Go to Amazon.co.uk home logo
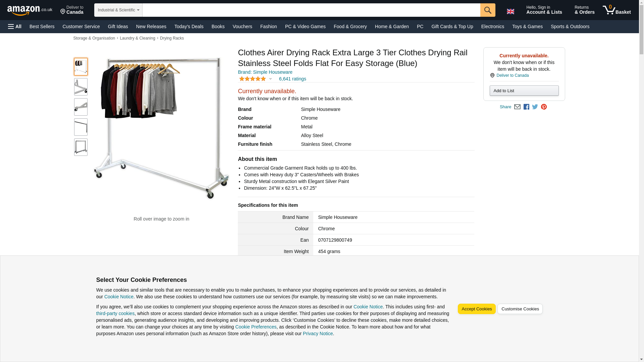 [x=30, y=10]
